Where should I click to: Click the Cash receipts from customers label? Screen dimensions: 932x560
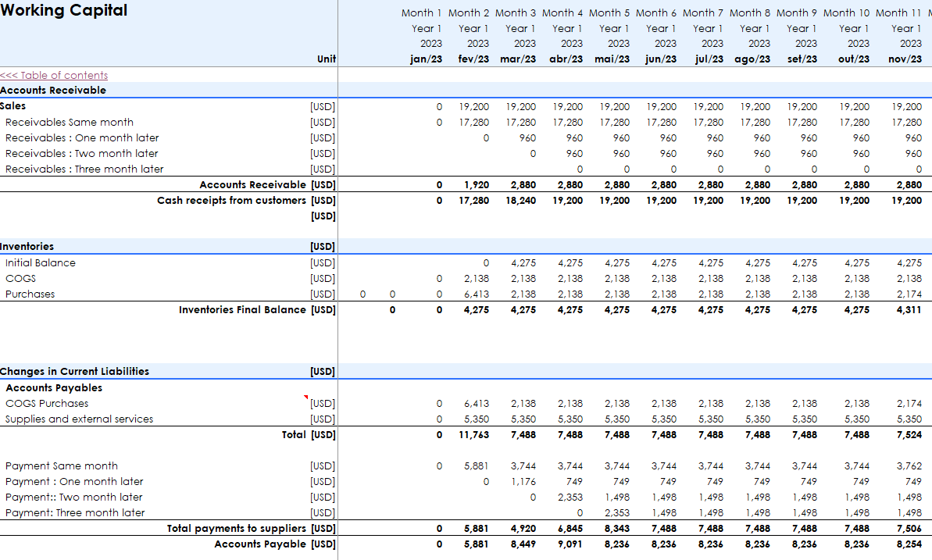(231, 201)
